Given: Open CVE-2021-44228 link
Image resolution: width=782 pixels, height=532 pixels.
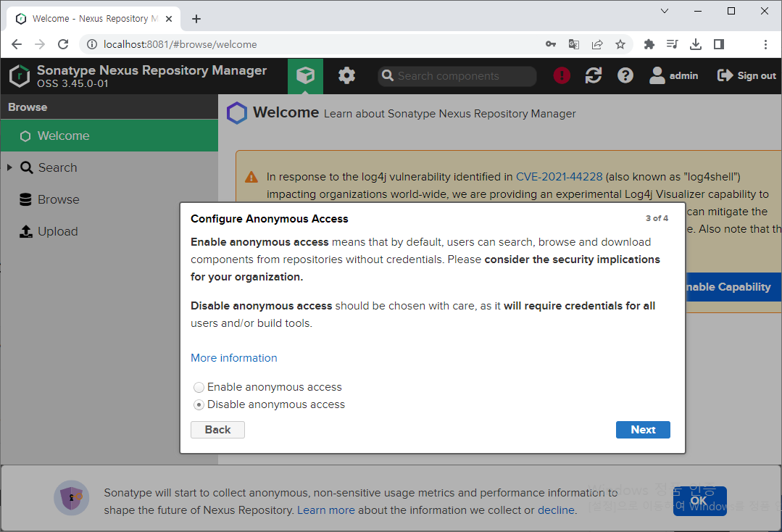Looking at the screenshot, I should pos(559,177).
